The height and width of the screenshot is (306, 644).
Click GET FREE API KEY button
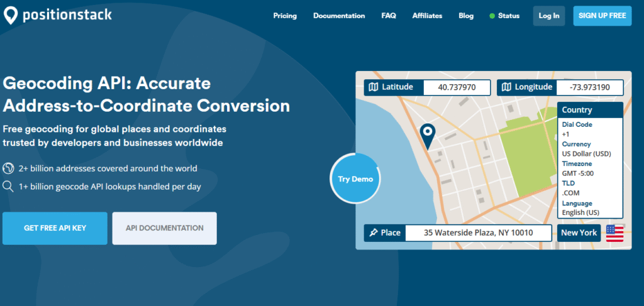[x=55, y=228]
